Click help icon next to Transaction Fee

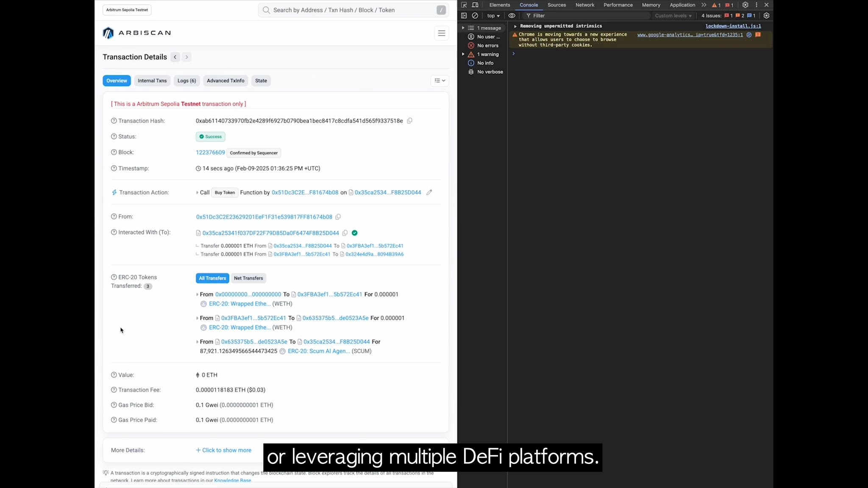coord(114,390)
